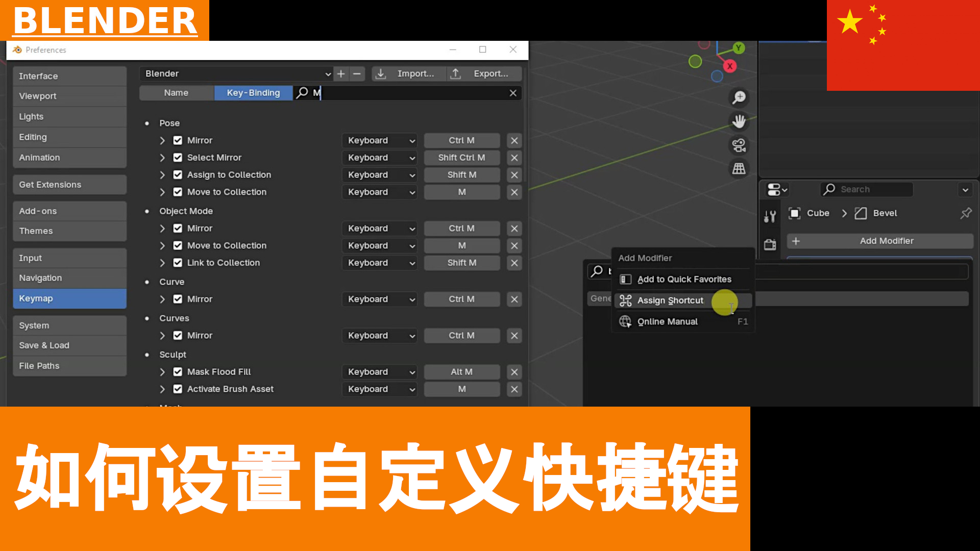Viewport: 980px width, 551px height.
Task: Click the properties Search field
Action: (867, 190)
